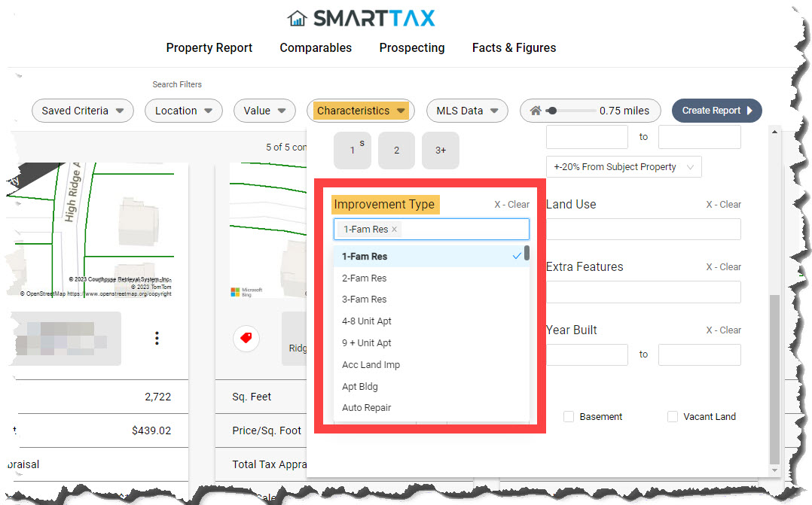The image size is (812, 505).
Task: Expand the MLS Data filter dropdown
Action: (467, 111)
